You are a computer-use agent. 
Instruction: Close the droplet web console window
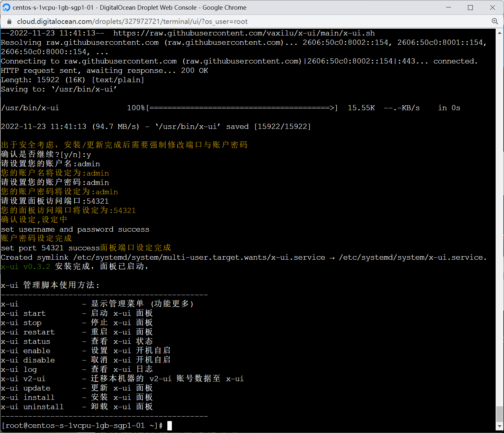(x=492, y=7)
